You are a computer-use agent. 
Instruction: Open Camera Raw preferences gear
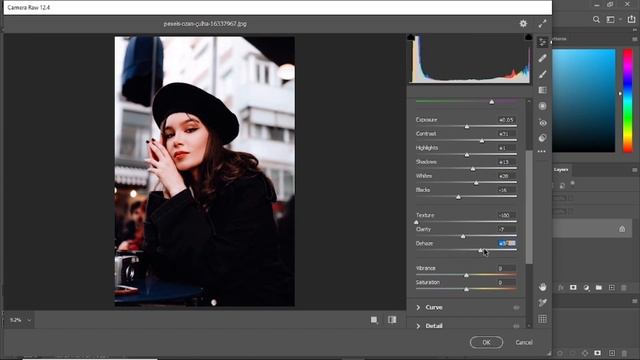pos(523,24)
